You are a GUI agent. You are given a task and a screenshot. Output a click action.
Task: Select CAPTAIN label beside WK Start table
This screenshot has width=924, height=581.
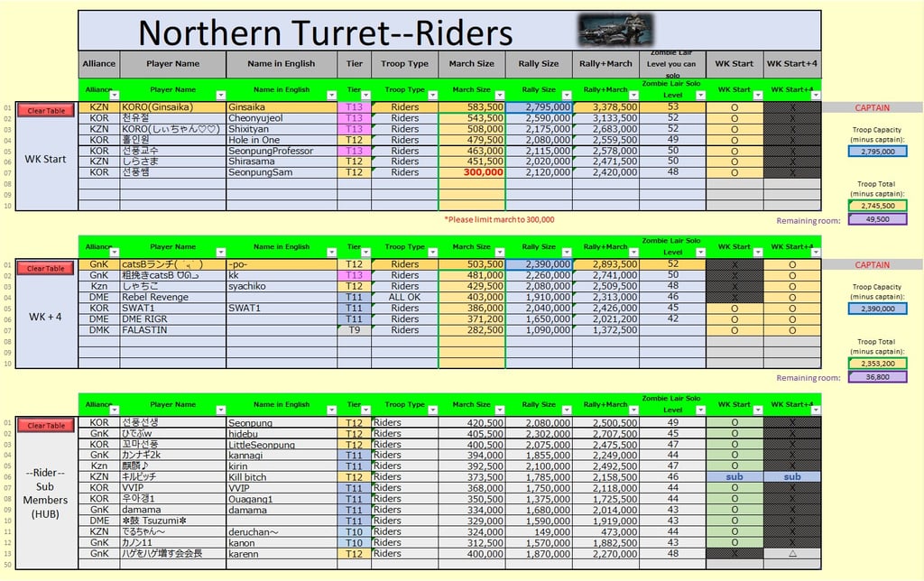click(x=873, y=108)
